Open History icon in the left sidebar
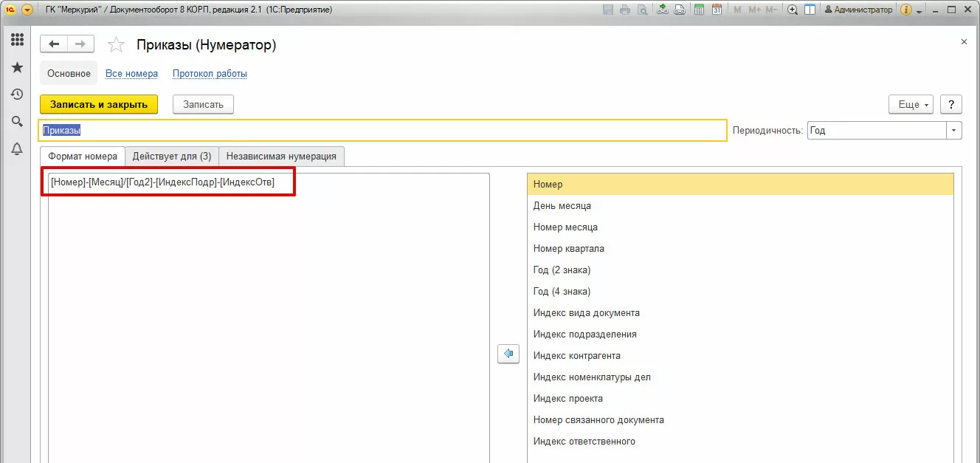Image resolution: width=980 pixels, height=463 pixels. coord(17,95)
